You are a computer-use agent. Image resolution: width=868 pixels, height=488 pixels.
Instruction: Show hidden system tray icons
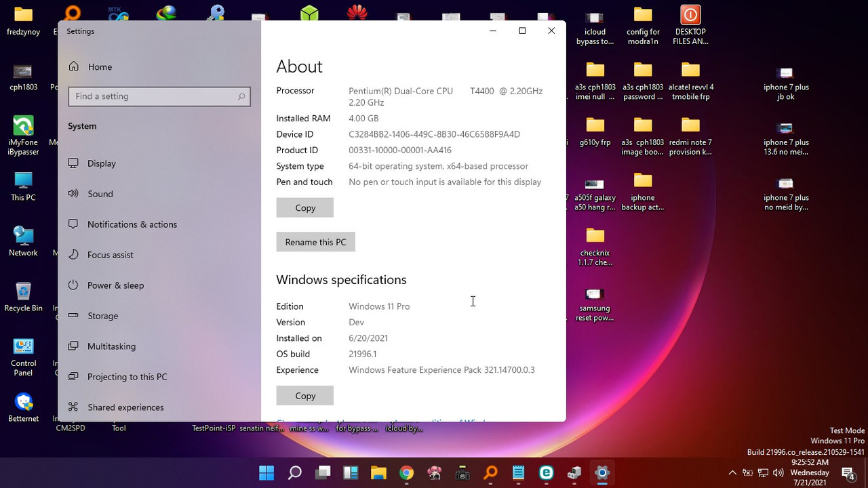(732, 472)
